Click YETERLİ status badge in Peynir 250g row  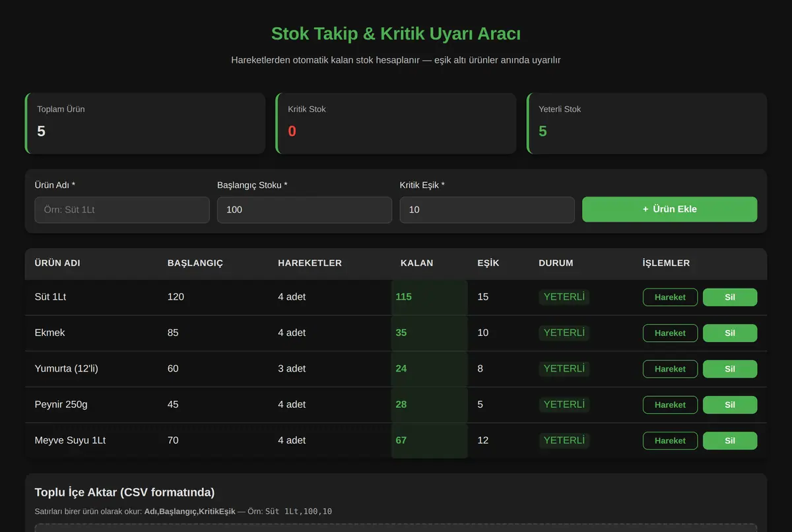[564, 404]
